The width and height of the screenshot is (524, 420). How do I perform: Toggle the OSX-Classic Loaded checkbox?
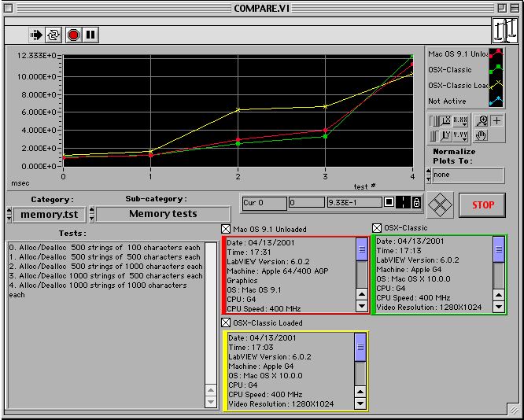coord(227,322)
